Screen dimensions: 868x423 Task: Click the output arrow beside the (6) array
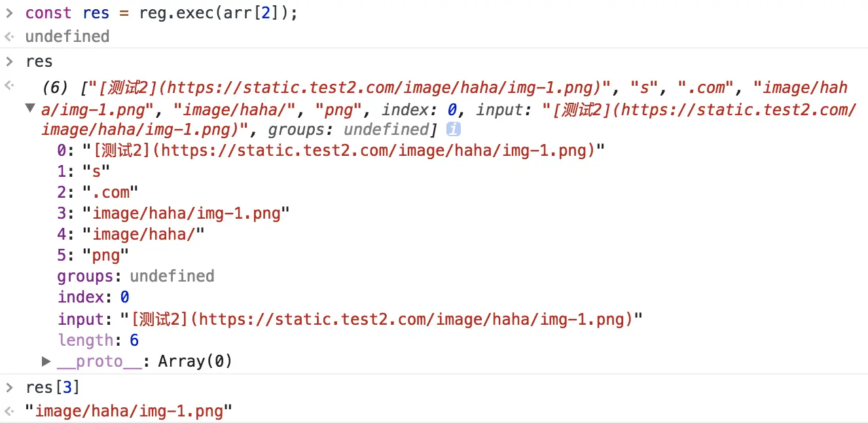[x=9, y=86]
